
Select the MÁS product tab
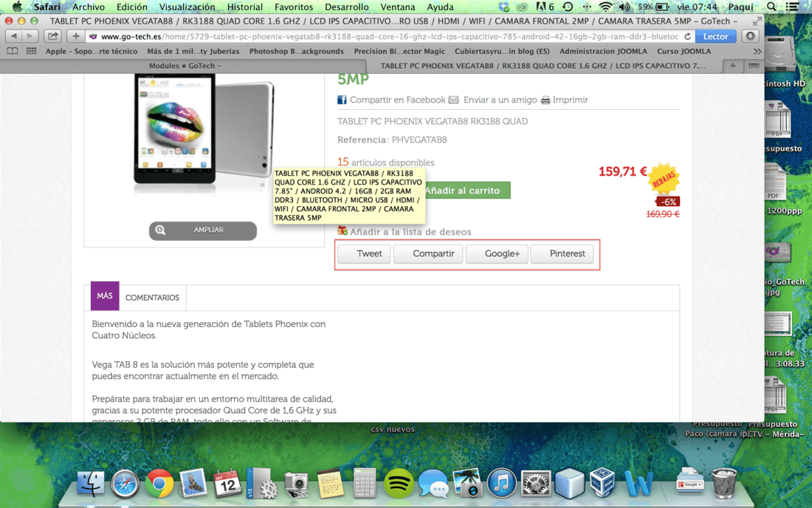tap(105, 295)
